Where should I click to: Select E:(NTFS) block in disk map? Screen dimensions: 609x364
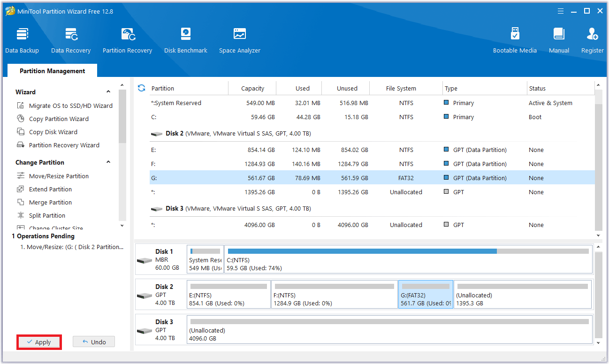pos(228,295)
